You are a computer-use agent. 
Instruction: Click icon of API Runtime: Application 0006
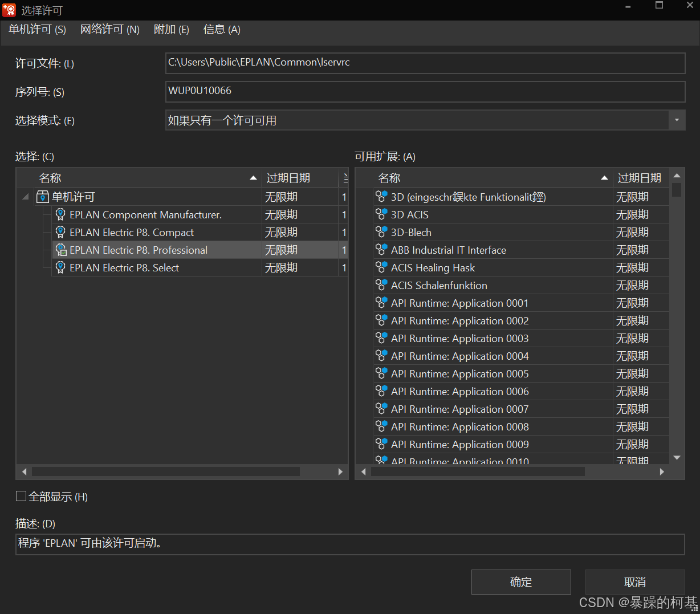(x=381, y=391)
